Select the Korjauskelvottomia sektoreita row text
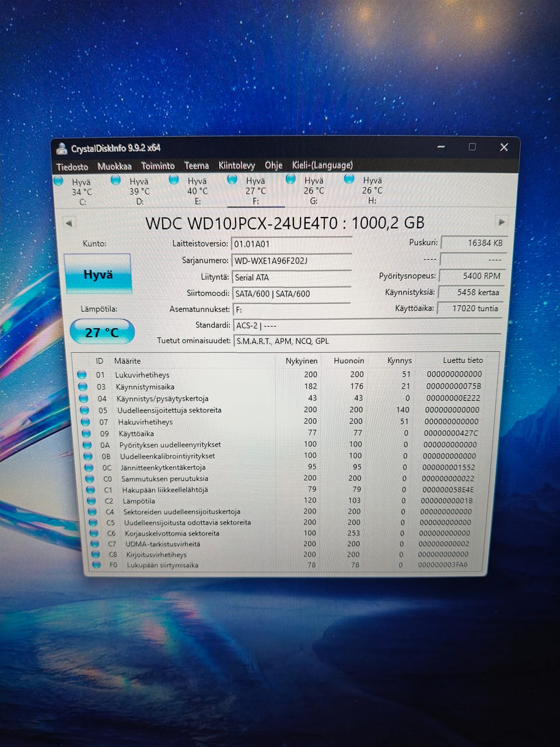Viewport: 560px width, 747px height. 172,533
